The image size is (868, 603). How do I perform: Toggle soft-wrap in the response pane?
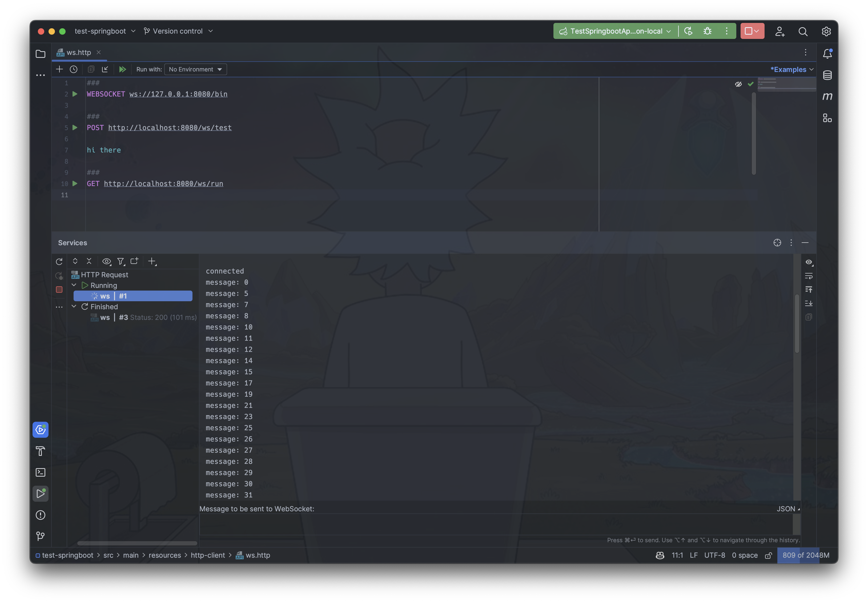[809, 276]
